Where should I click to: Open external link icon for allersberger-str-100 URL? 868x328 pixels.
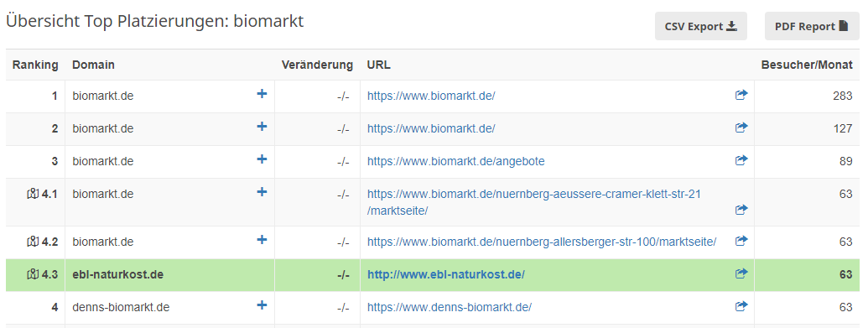741,241
